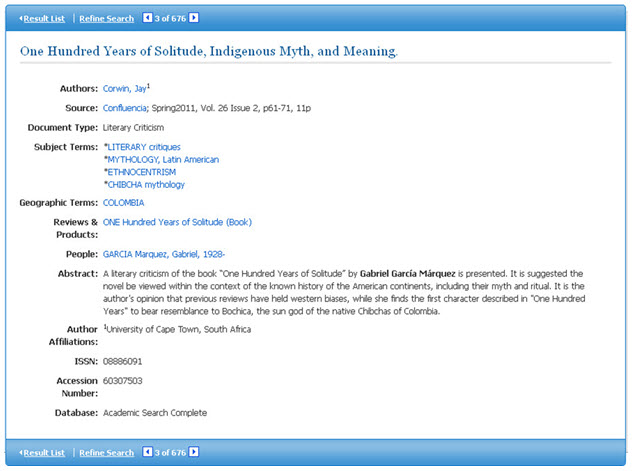This screenshot has width=632, height=471.
Task: Click the article title heading
Action: (209, 51)
